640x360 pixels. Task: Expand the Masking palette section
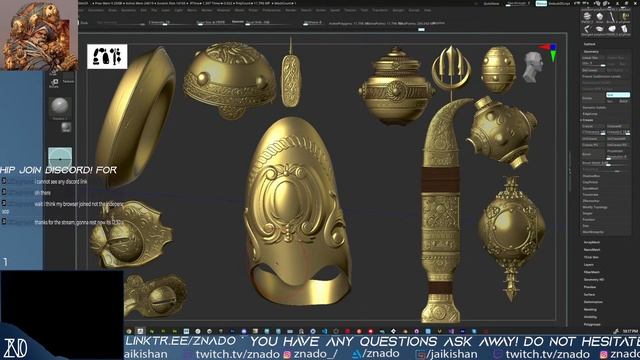[x=590, y=309]
